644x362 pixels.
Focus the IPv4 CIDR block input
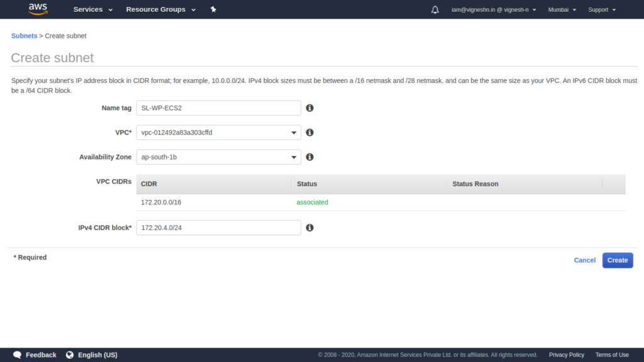pos(218,228)
